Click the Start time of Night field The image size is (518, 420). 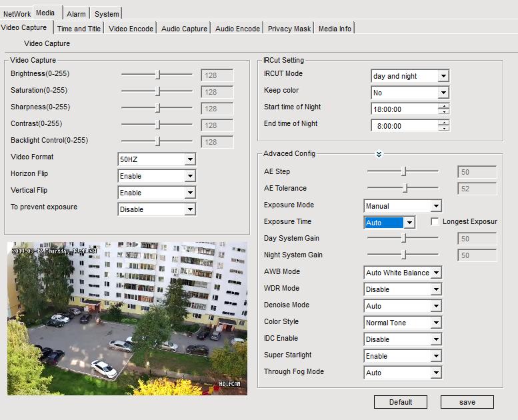point(404,109)
